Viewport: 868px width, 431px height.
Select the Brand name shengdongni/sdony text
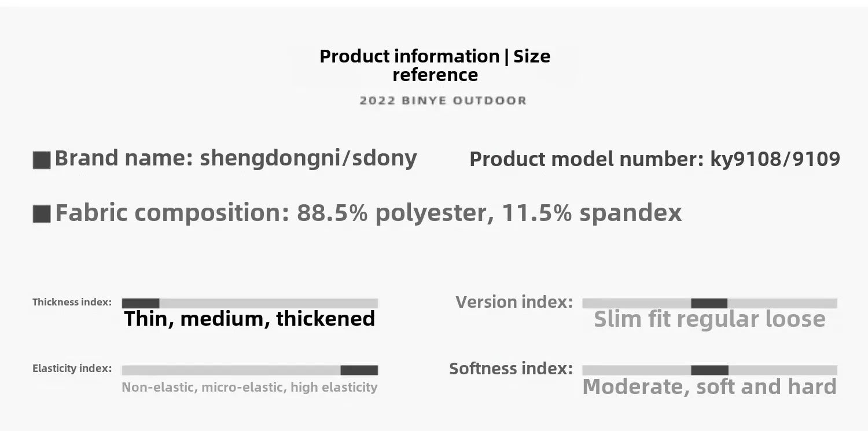point(236,158)
